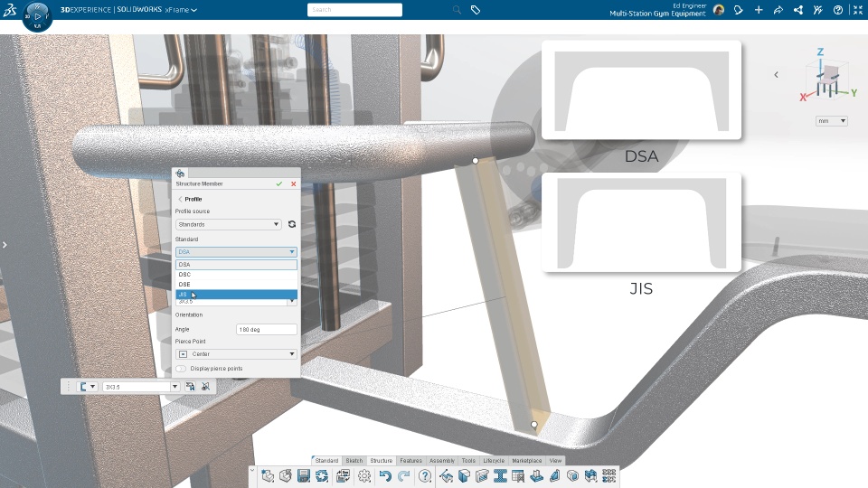Open the notifications chat icon
The image size is (868, 488).
pyautogui.click(x=739, y=10)
